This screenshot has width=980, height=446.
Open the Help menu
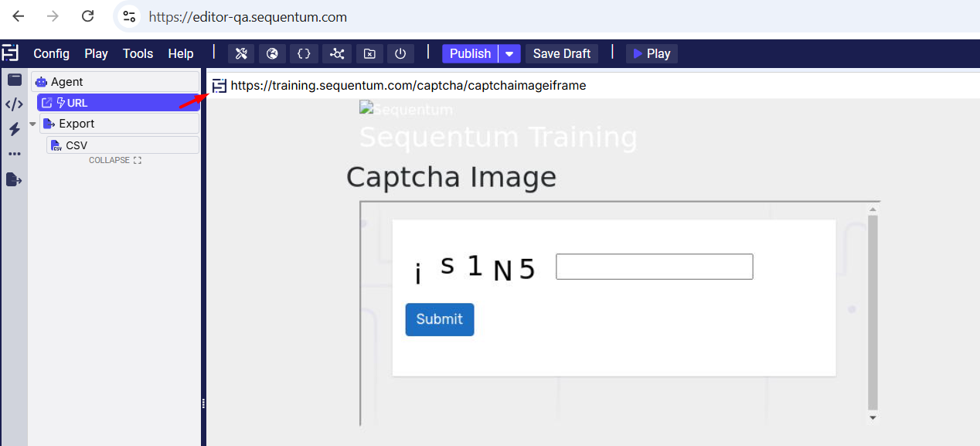[181, 53]
